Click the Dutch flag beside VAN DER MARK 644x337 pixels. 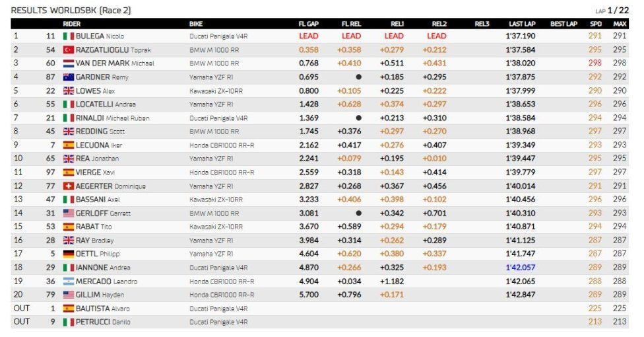68,63
